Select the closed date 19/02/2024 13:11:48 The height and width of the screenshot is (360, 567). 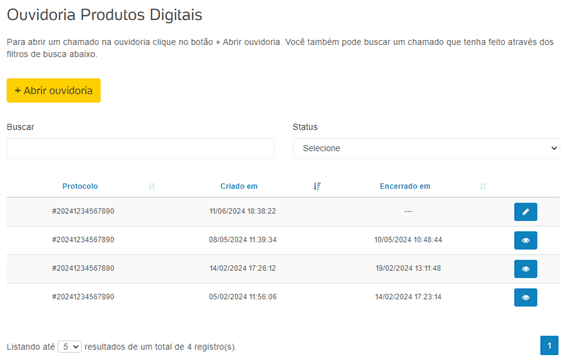pyautogui.click(x=408, y=268)
